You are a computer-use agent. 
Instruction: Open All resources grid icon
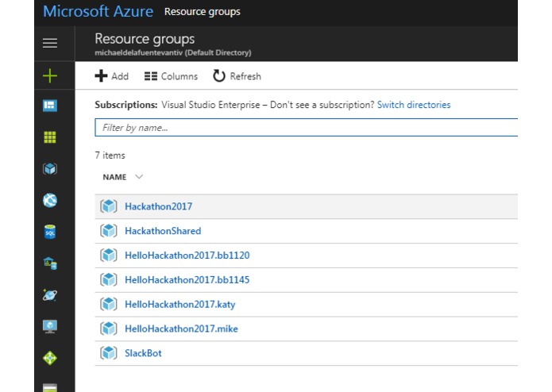[x=49, y=137]
